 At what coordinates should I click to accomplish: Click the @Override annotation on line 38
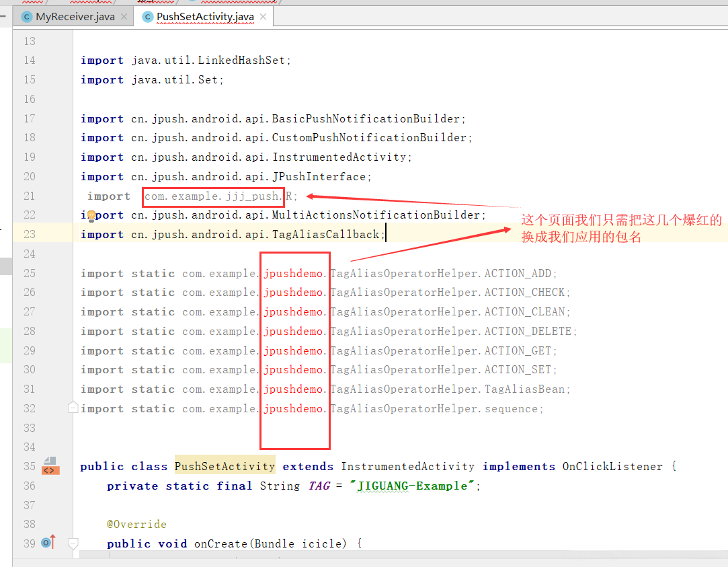[136, 524]
